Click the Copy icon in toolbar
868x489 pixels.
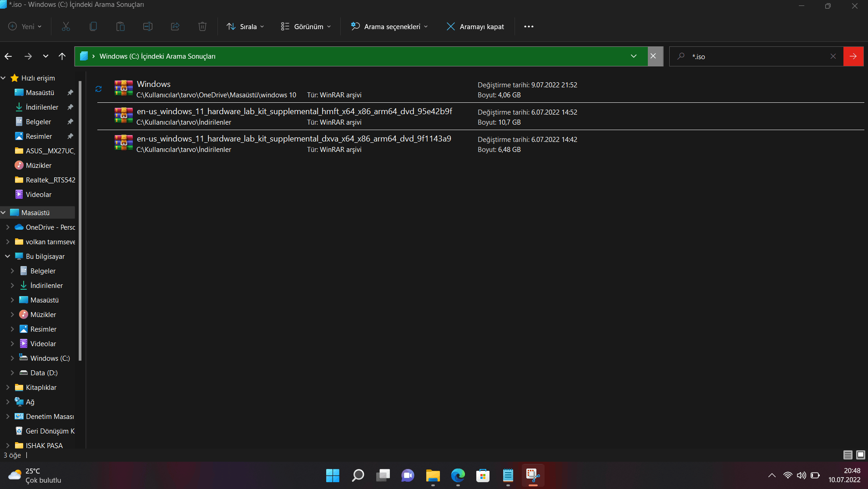click(x=93, y=26)
